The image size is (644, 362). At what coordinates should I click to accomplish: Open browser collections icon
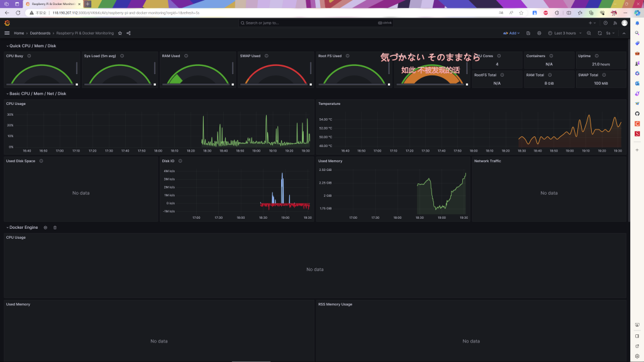pos(591,13)
